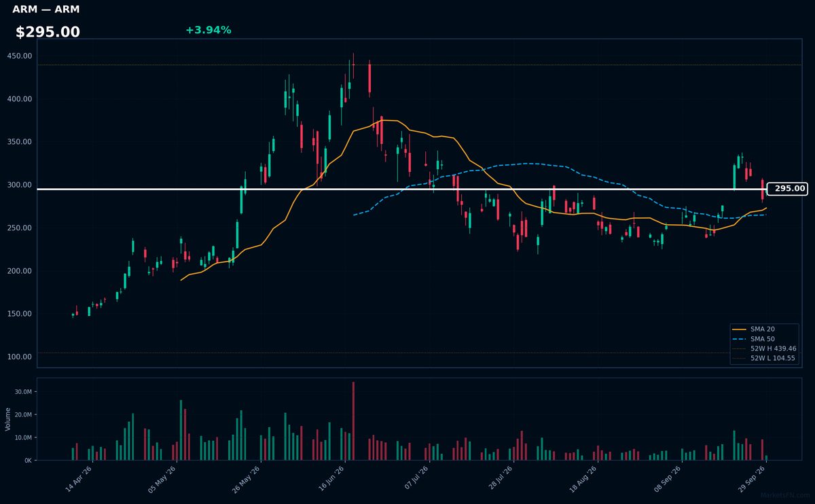
Task: Click the ARM — ARM chart title
Action: (x=46, y=10)
